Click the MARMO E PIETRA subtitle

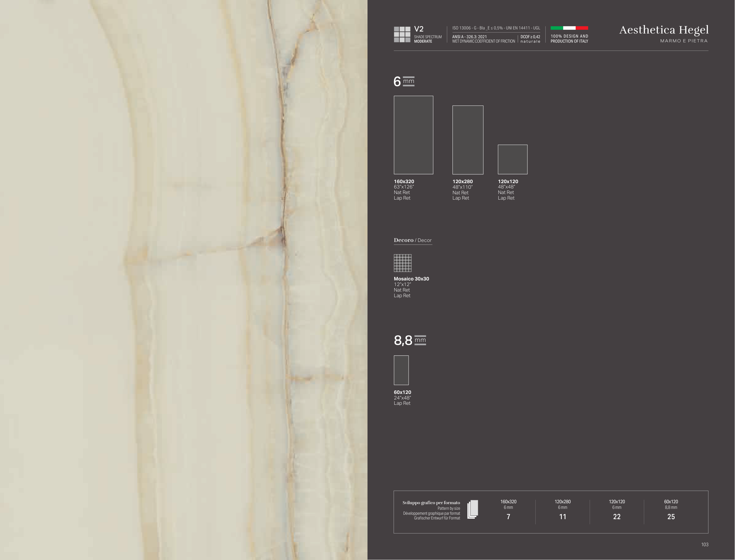point(684,41)
